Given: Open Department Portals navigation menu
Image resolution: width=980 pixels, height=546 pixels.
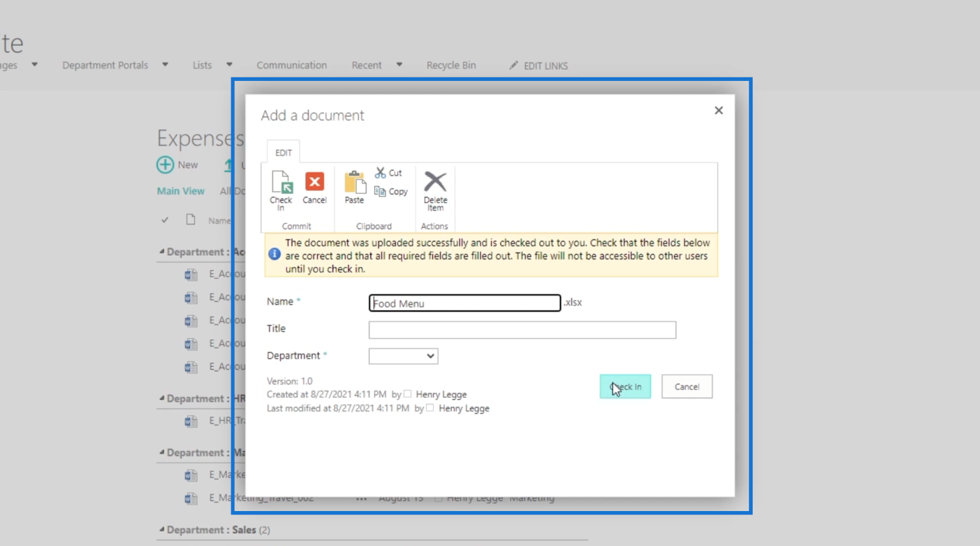Looking at the screenshot, I should point(105,65).
